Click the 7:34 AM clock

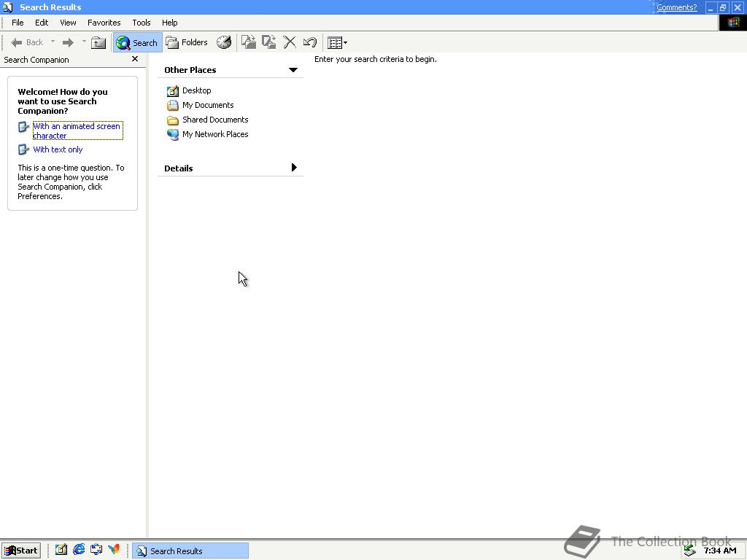[719, 551]
